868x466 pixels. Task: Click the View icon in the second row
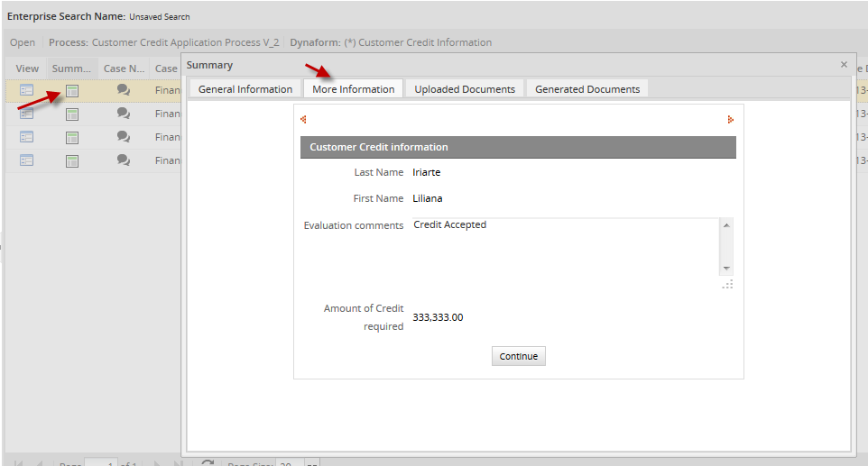pos(27,114)
